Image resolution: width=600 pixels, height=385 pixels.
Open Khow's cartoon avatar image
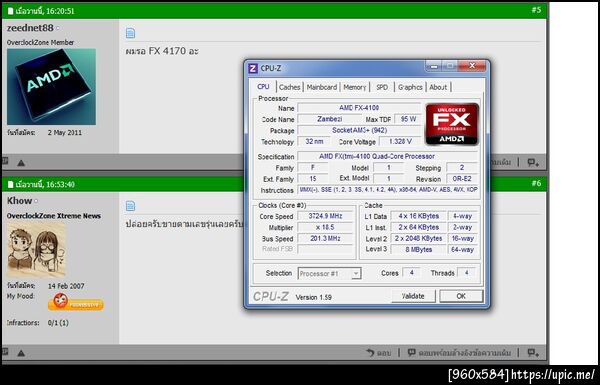(x=36, y=250)
